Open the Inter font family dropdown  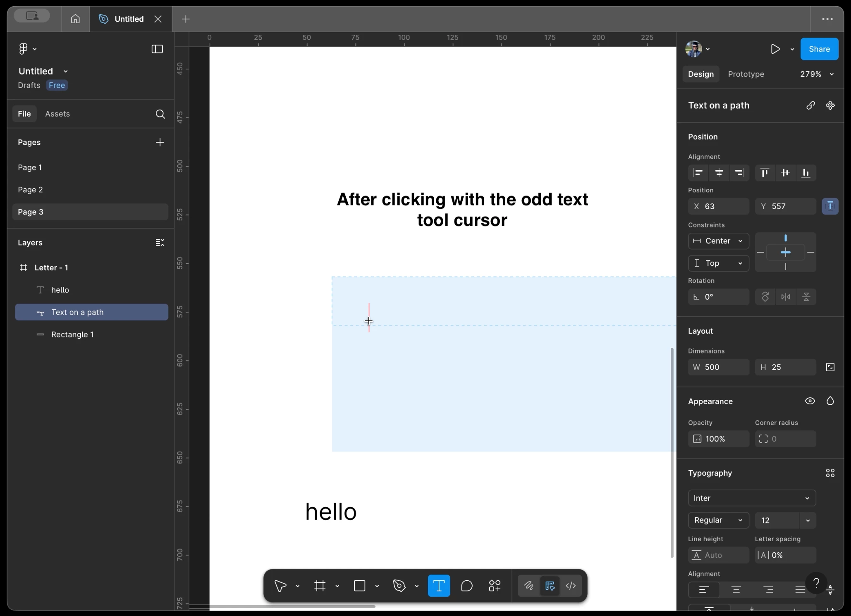[x=751, y=498]
